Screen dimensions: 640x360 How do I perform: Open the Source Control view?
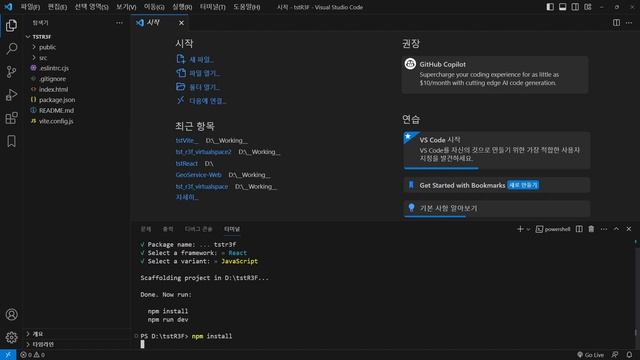pyautogui.click(x=11, y=72)
